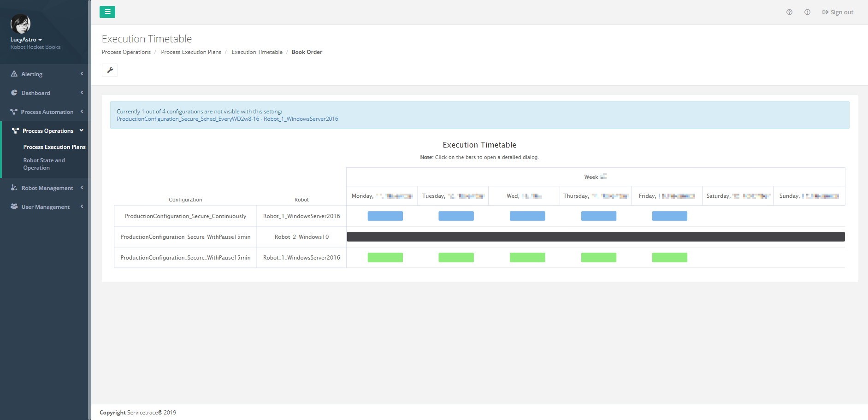The height and width of the screenshot is (420, 868).
Task: Click the info notification icon
Action: (807, 12)
